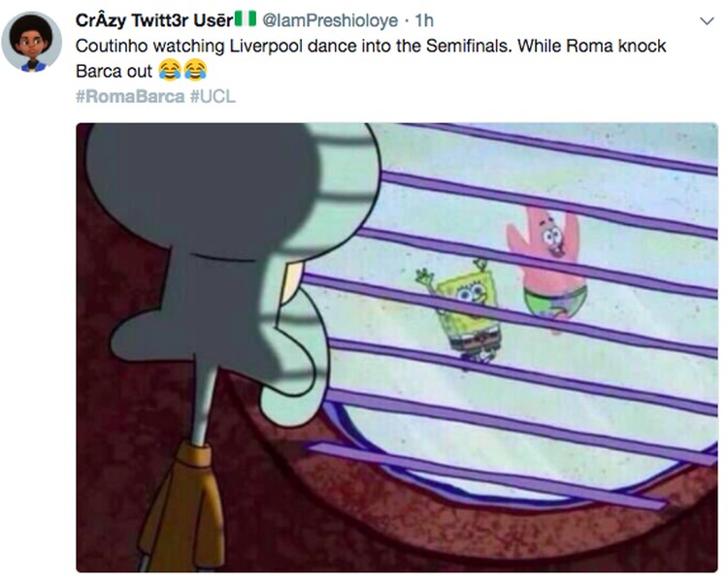728x579 pixels.
Task: Click the profile avatar of CrÂzy Twitt3r Usēr
Action: pos(32,43)
